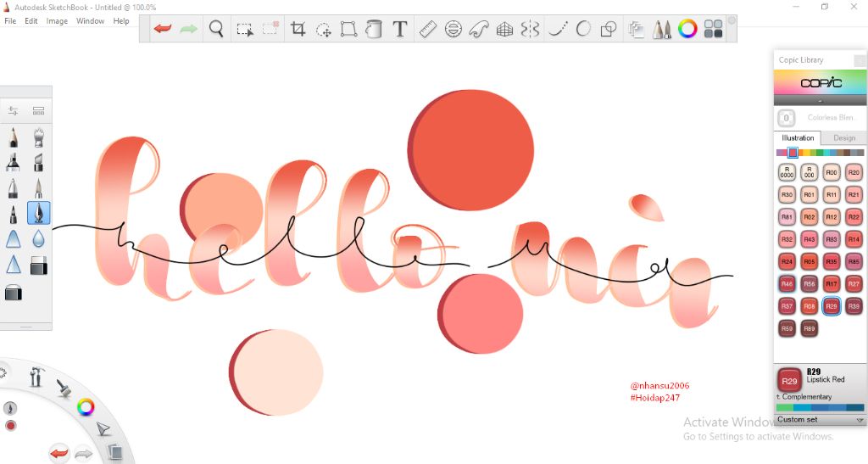This screenshot has height=464, width=868.
Task: Activate the rectangular Selection tool
Action: point(245,29)
